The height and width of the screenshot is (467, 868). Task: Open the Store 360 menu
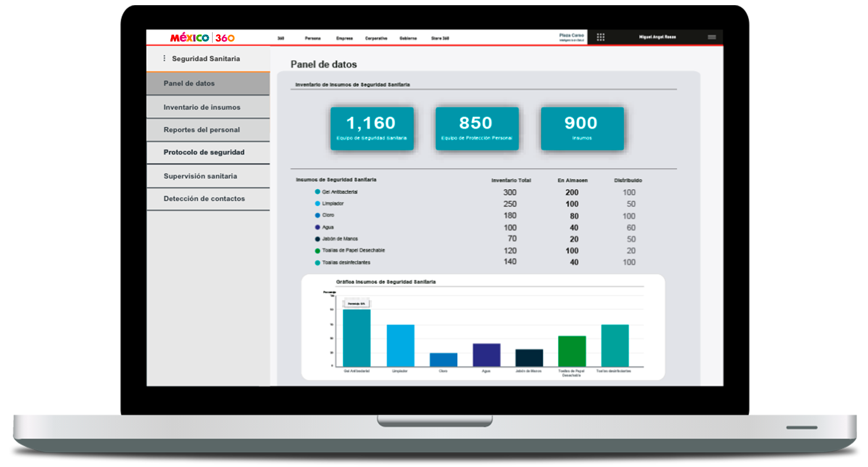440,38
